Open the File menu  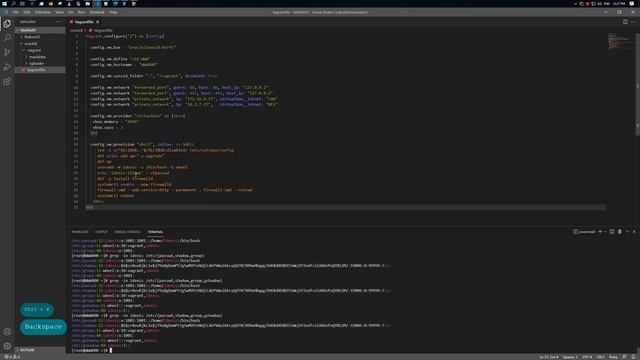pyautogui.click(x=16, y=12)
